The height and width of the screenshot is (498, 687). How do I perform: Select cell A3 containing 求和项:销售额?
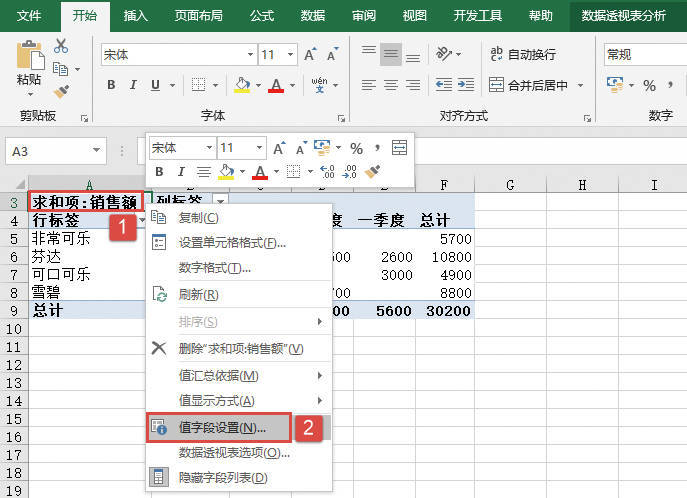click(x=85, y=200)
